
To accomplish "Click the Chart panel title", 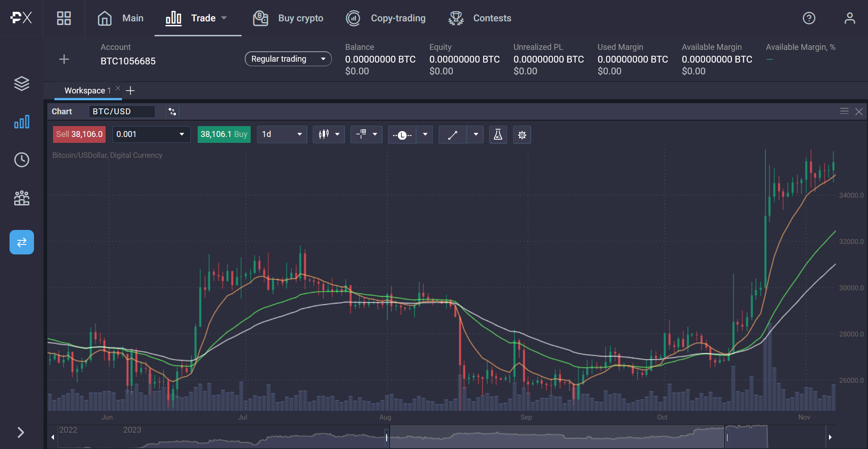I will click(62, 112).
